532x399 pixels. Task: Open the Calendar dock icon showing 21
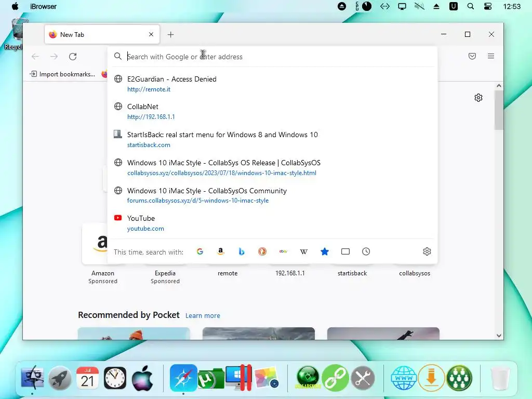(x=87, y=378)
